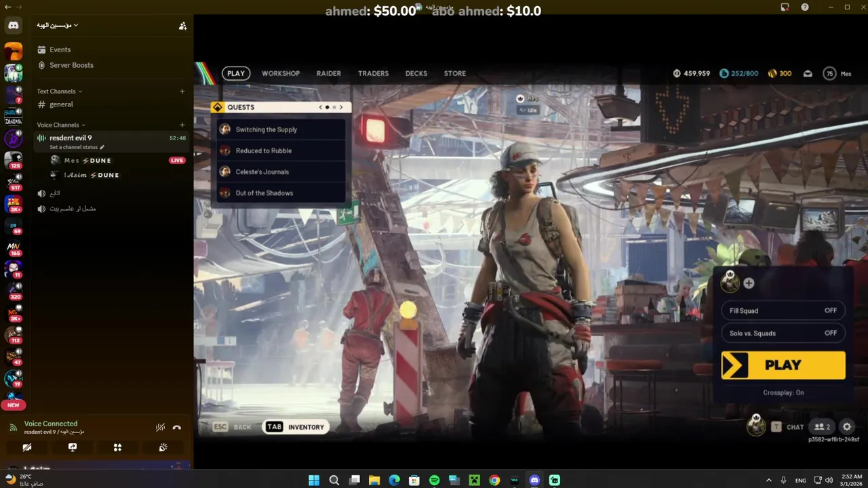Open the Reduced to Rubble quest
Viewport: 868px width, 488px height.
281,150
